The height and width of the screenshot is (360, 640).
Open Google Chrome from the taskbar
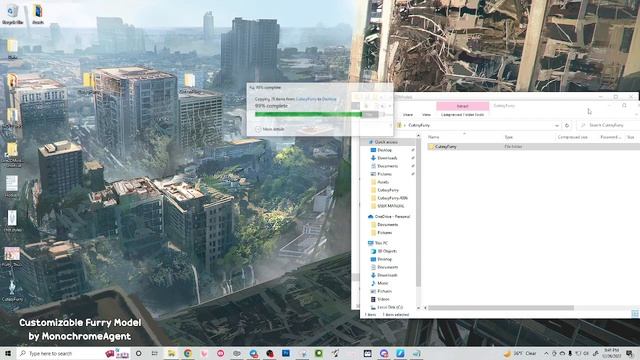(188, 353)
